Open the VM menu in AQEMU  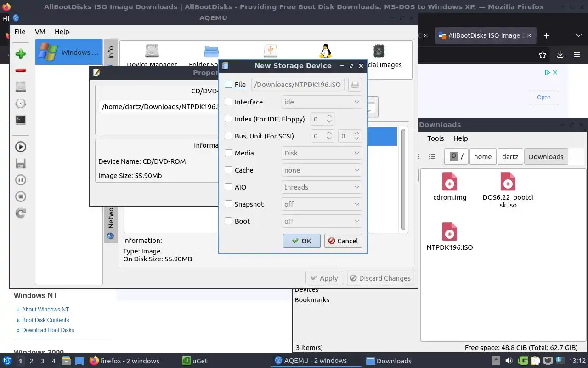tap(40, 32)
